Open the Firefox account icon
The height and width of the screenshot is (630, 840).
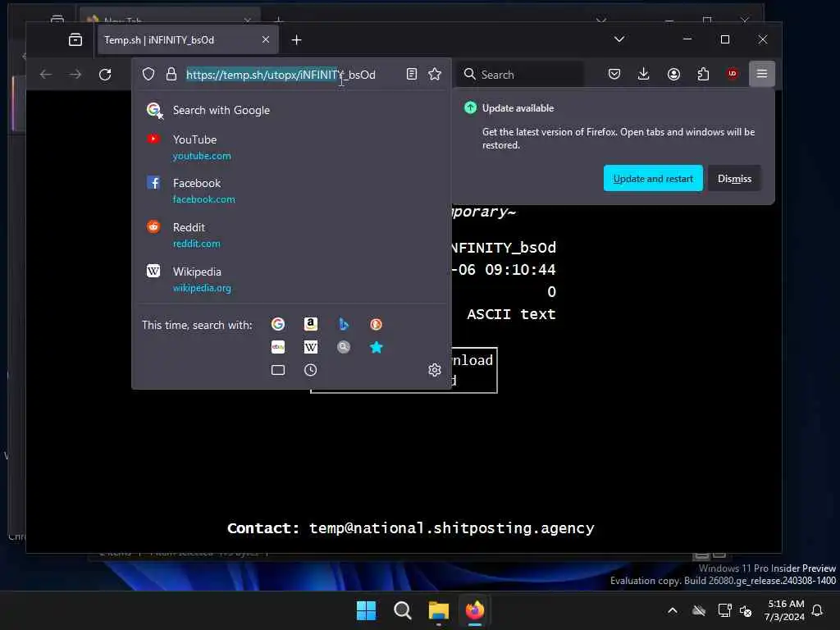(674, 74)
